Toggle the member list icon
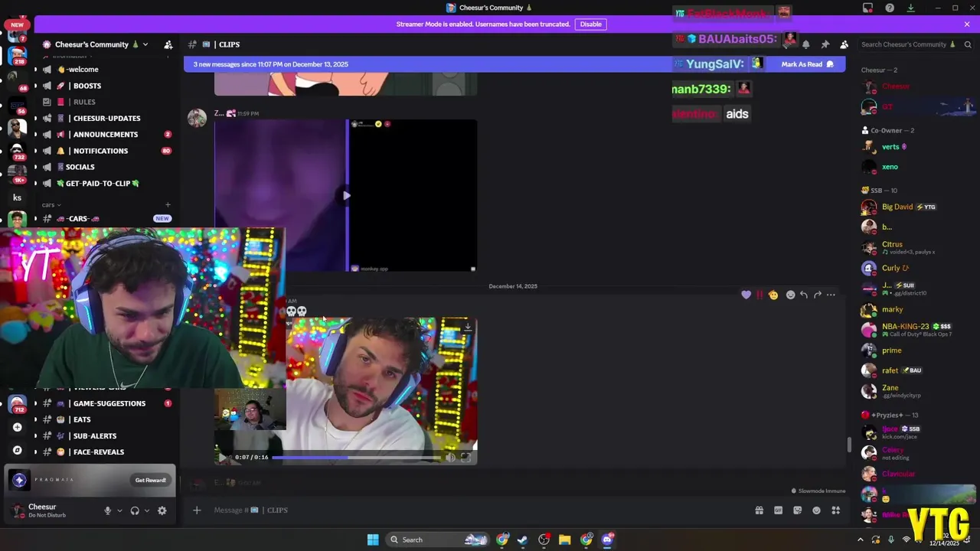 844,44
